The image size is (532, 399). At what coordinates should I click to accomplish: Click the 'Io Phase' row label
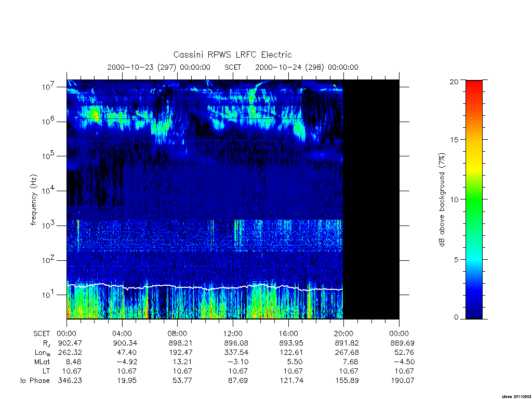35,381
